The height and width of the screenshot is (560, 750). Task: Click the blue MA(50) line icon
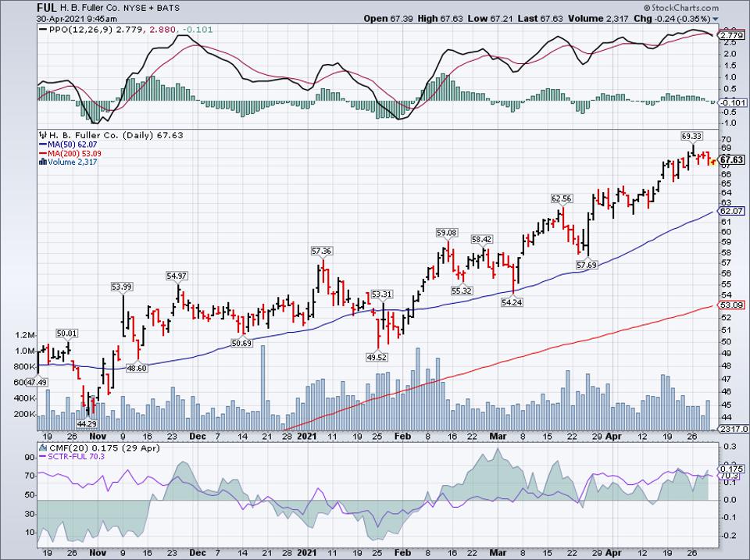43,144
